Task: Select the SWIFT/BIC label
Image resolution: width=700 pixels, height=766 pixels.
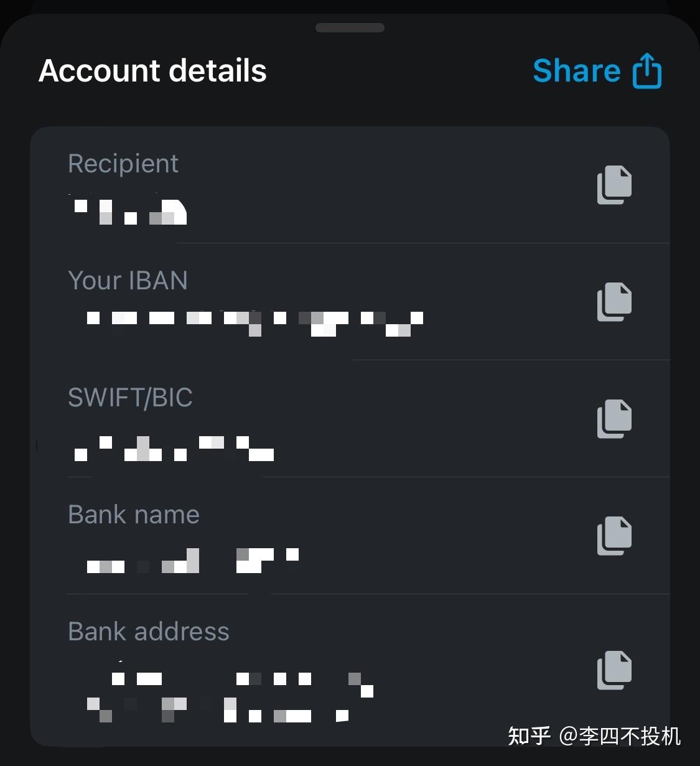Action: 130,398
